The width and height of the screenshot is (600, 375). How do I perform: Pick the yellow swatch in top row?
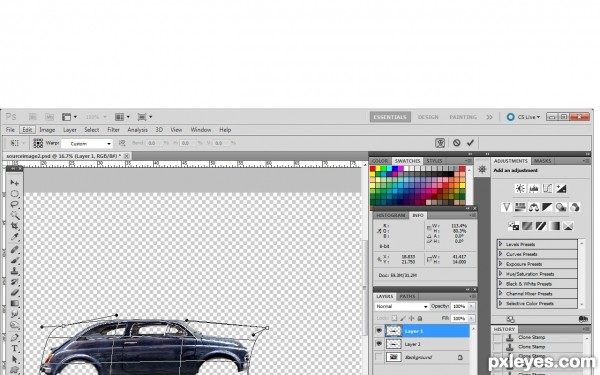[x=378, y=169]
